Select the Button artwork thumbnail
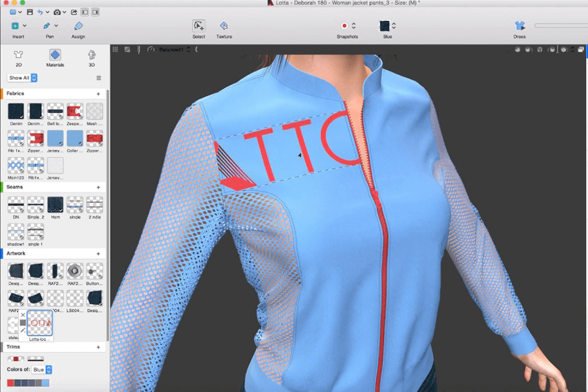The height and width of the screenshot is (392, 588). [94, 271]
